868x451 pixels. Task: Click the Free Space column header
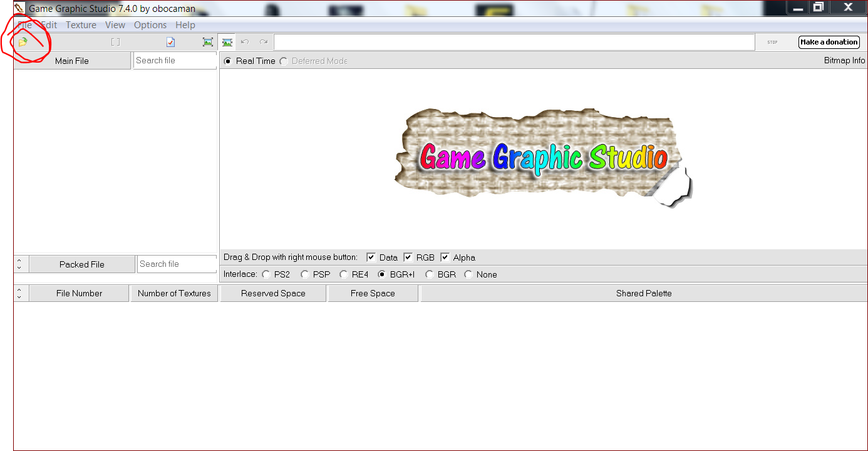[373, 293]
